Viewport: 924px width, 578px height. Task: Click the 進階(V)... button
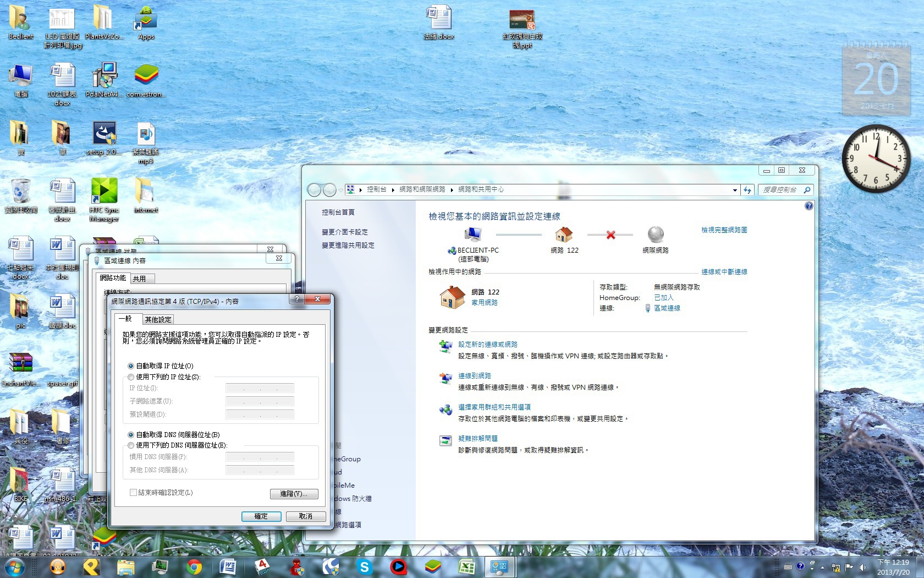click(294, 494)
